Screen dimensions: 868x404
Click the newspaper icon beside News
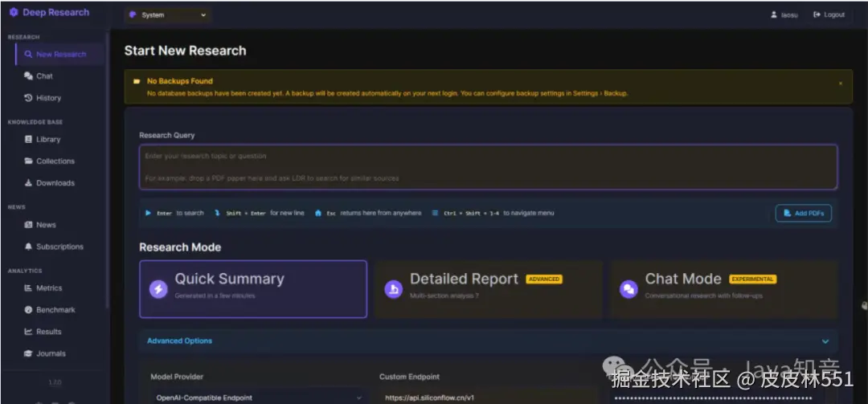28,225
